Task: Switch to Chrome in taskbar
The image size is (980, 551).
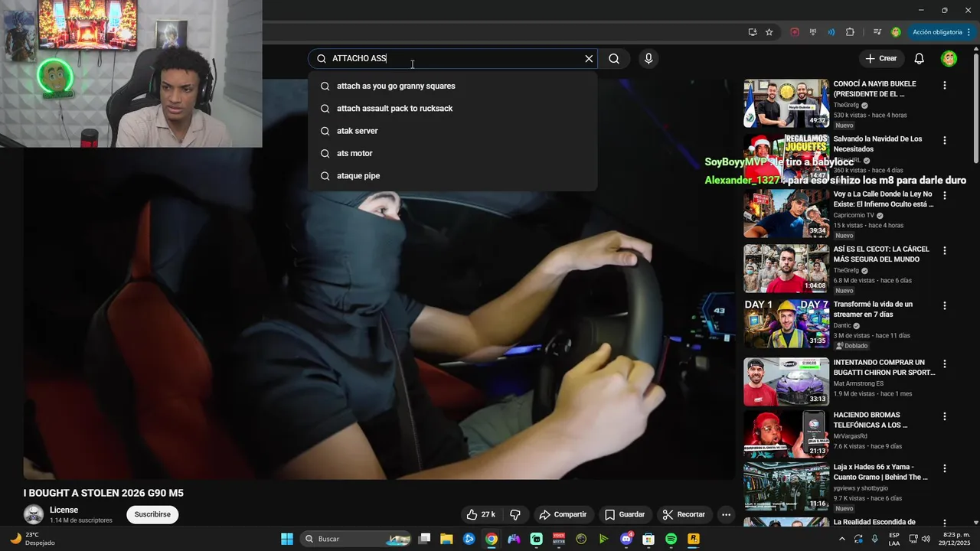Action: (x=492, y=539)
